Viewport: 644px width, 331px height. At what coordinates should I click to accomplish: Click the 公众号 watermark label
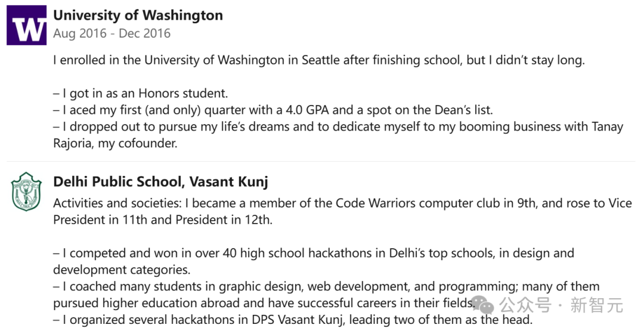(x=525, y=305)
